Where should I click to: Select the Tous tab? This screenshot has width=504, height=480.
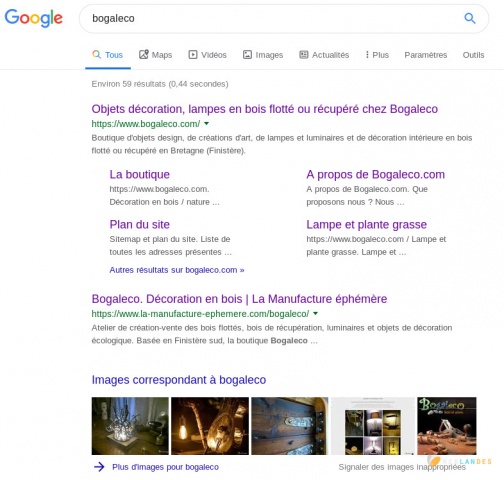[108, 55]
